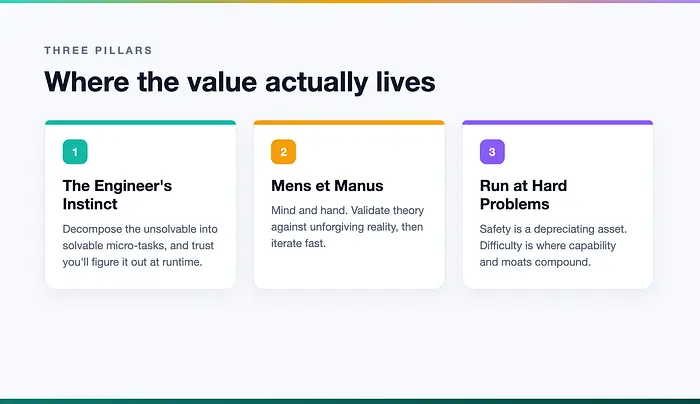The height and width of the screenshot is (404, 700).
Task: Select the Mens et Manus heading
Action: (x=327, y=186)
